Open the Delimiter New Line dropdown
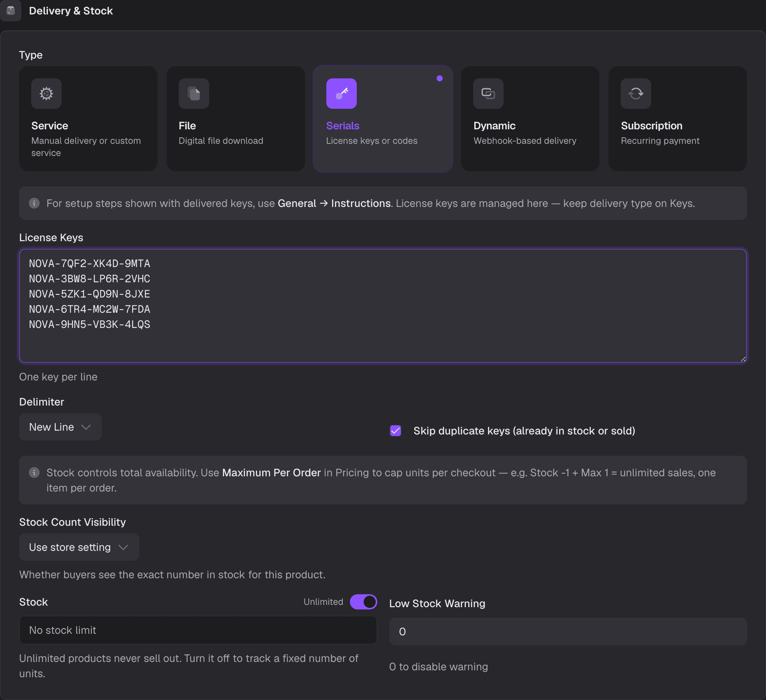766x700 pixels. pos(60,427)
